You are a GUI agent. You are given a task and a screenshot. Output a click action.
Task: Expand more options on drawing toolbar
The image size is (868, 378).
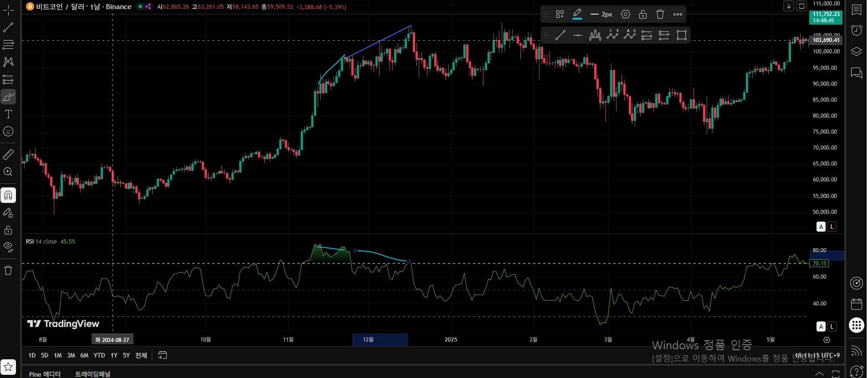(678, 14)
